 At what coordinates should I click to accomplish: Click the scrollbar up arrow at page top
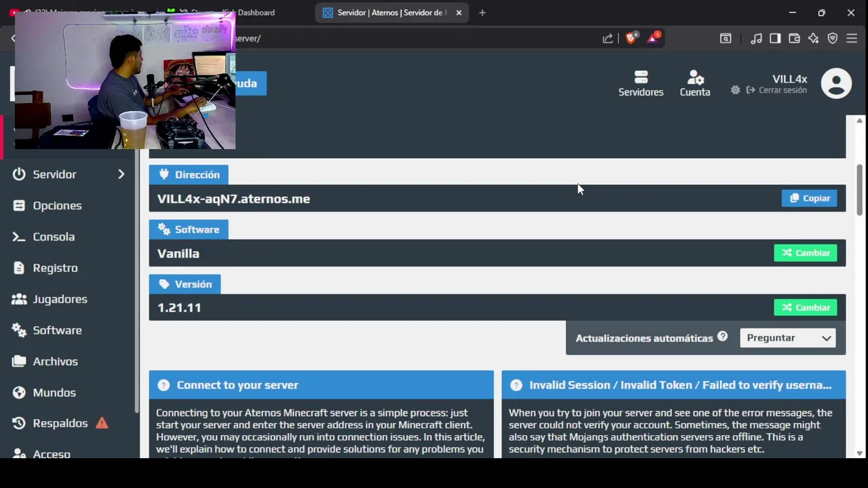coord(859,121)
